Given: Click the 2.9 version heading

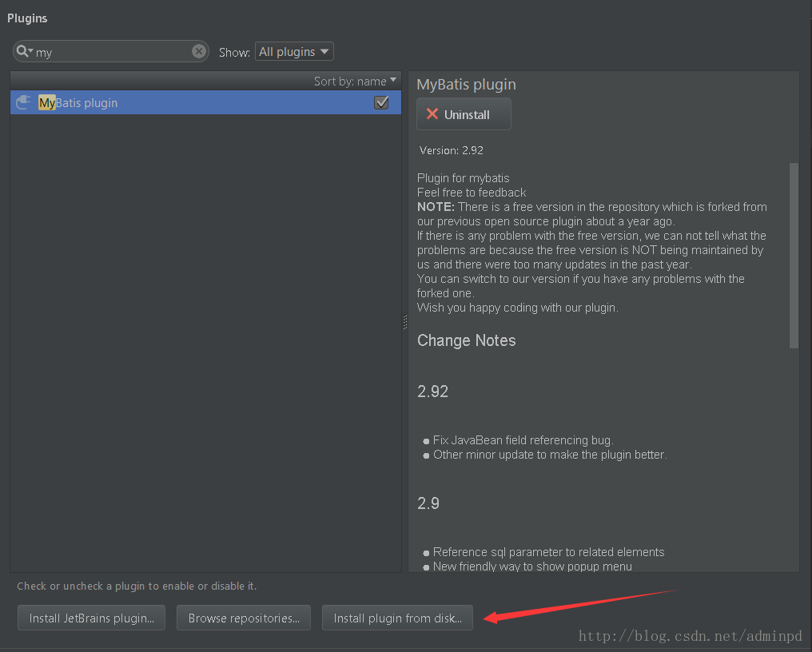Looking at the screenshot, I should (428, 503).
